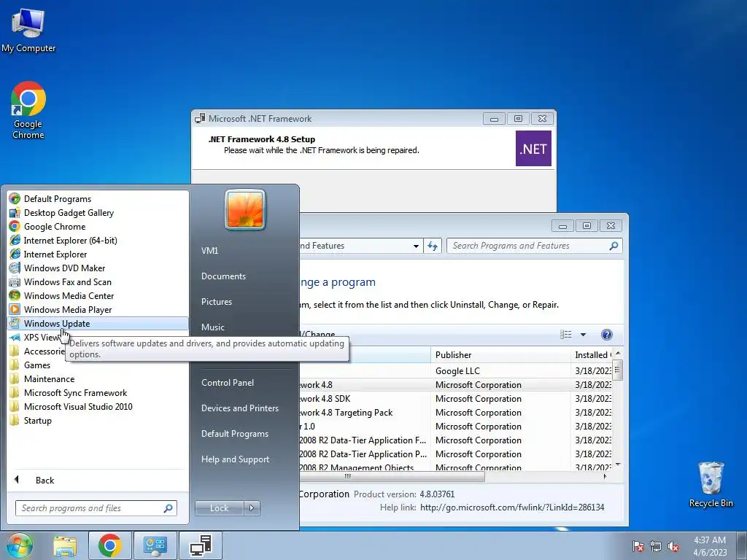The height and width of the screenshot is (560, 747).
Task: Launch Windows DVD Maker
Action: 98,268
